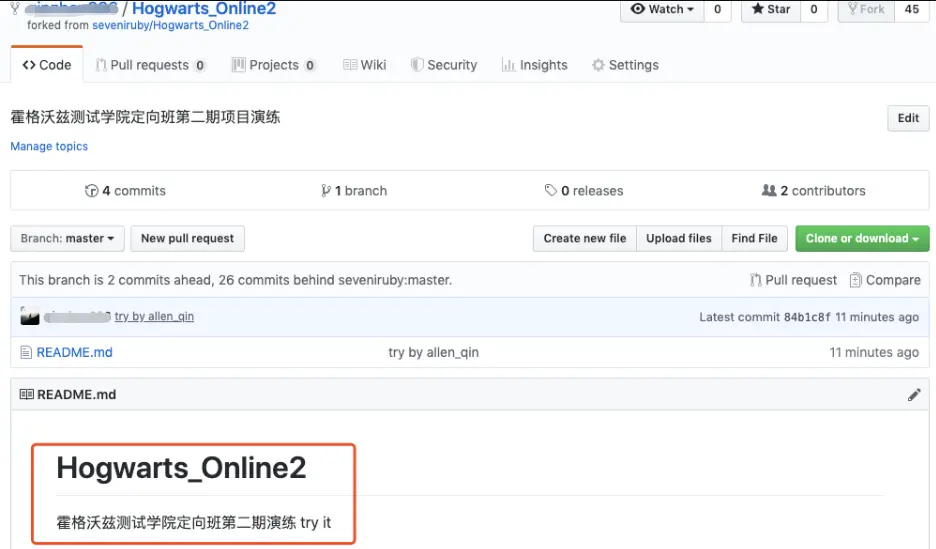Click the branch icon beside 1 branch
Screen dimensions: 936x549
point(325,190)
